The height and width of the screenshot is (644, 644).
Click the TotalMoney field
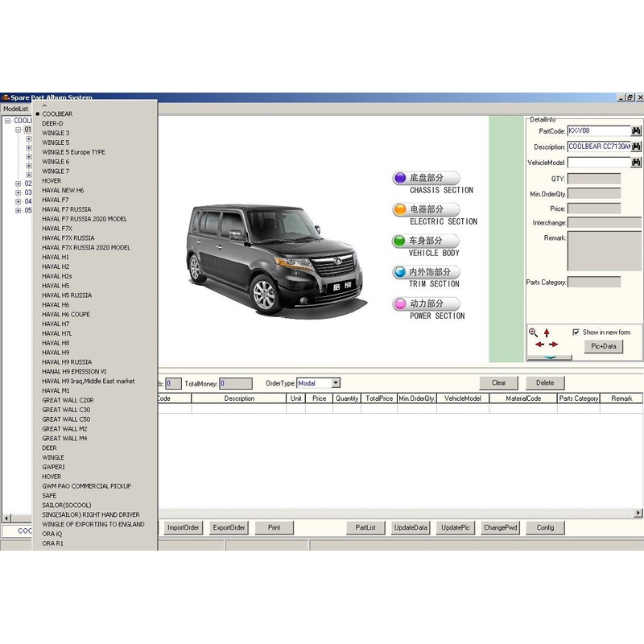click(236, 384)
